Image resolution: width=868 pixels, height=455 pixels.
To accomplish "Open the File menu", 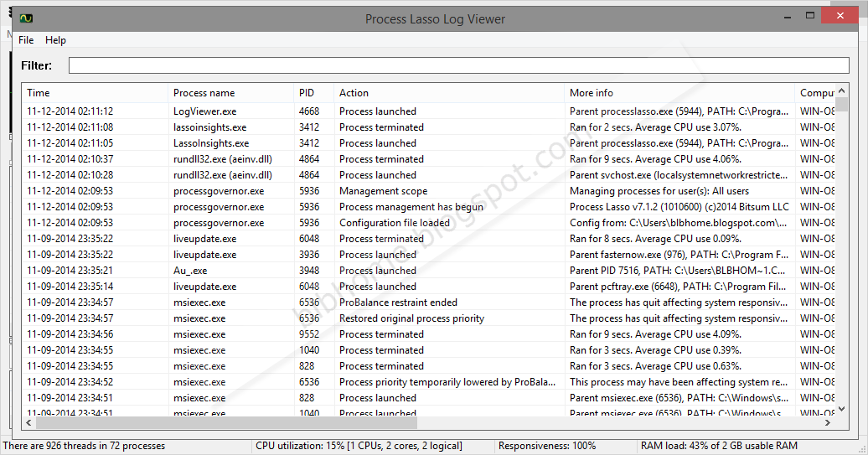I will [26, 40].
